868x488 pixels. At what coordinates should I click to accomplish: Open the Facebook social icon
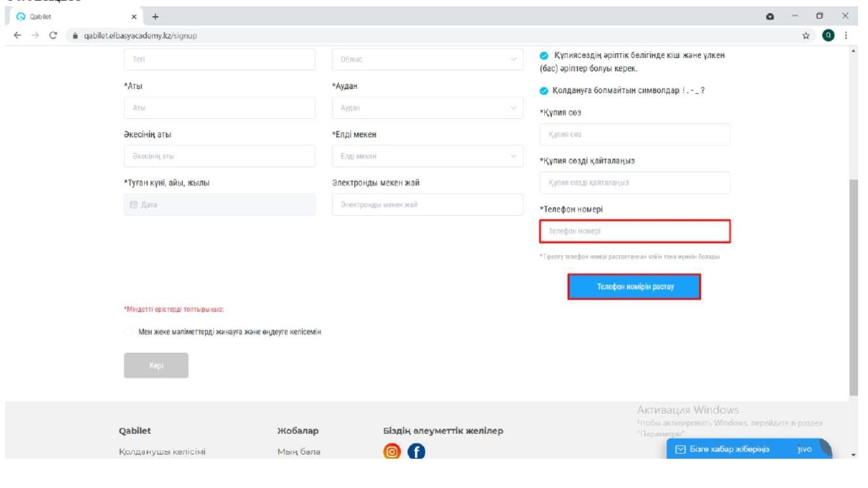pyautogui.click(x=416, y=451)
